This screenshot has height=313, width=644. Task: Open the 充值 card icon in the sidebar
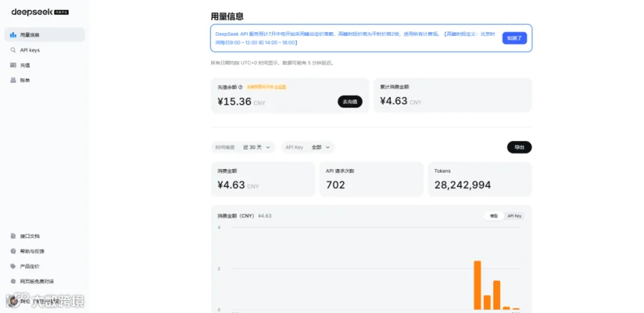[13, 65]
